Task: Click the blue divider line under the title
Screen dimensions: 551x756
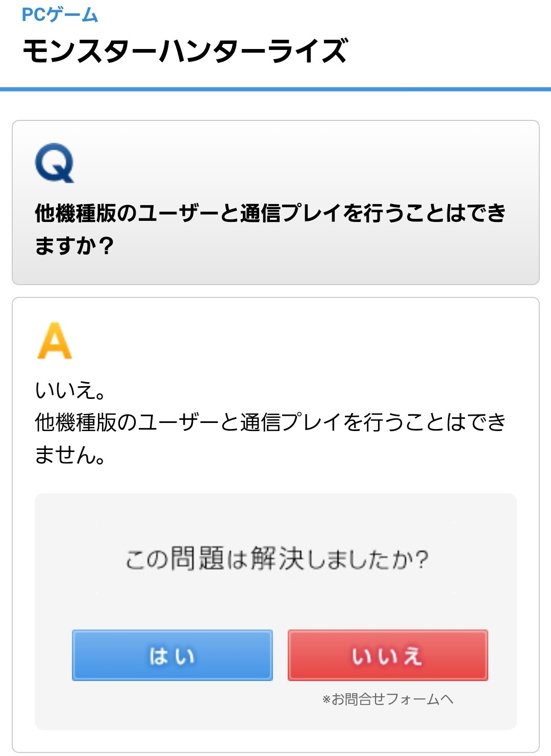Action: point(275,89)
